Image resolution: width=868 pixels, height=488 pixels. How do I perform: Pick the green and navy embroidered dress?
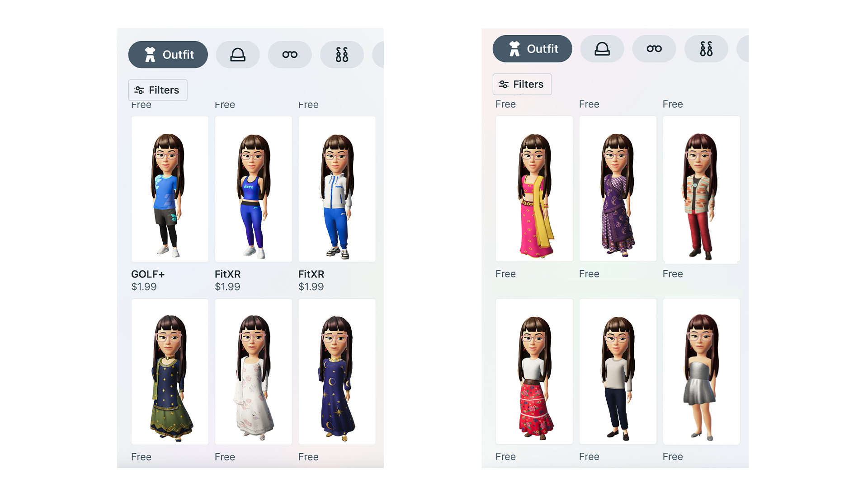(170, 372)
